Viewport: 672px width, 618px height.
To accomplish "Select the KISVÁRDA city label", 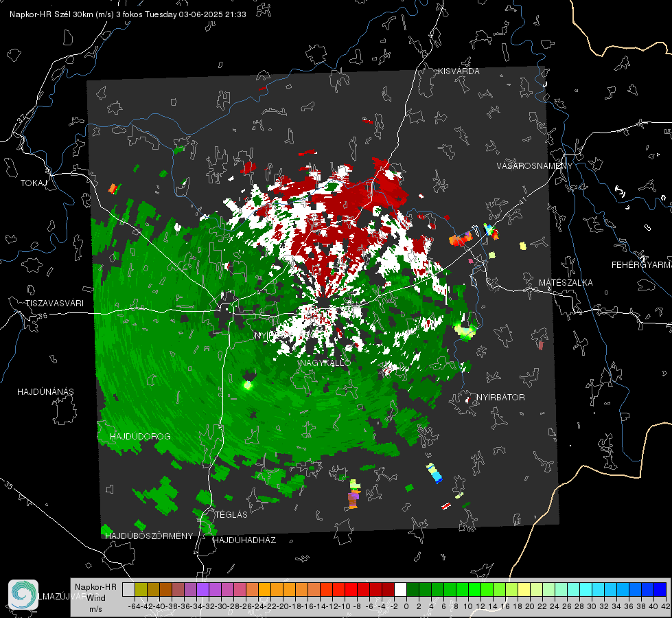I will pyautogui.click(x=459, y=71).
